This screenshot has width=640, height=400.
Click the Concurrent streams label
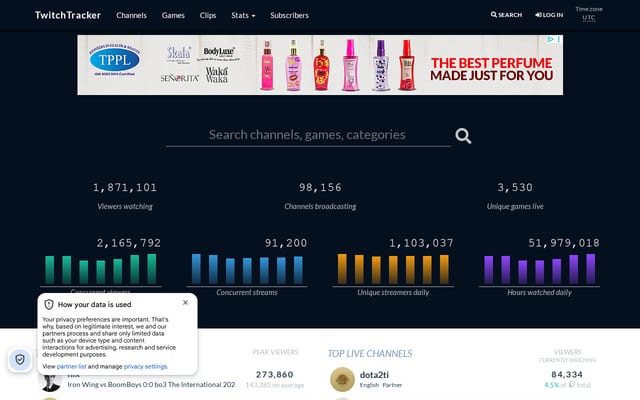(247, 292)
